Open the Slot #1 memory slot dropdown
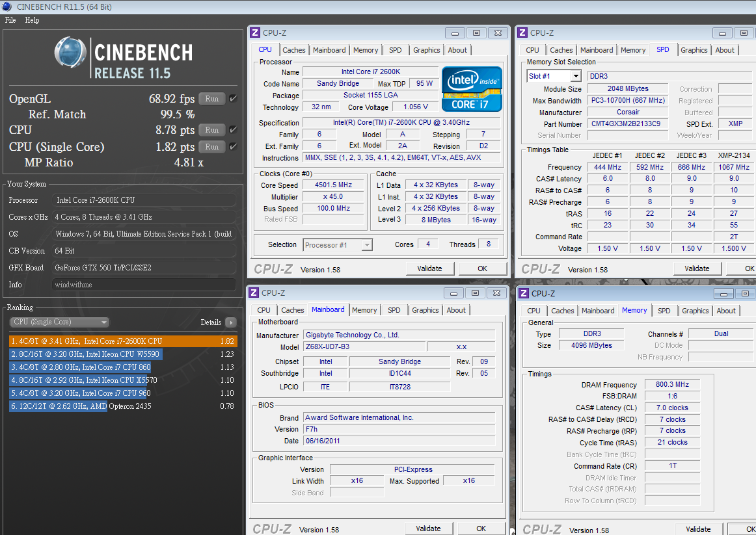Viewport: 756px width, 535px height. tap(554, 76)
